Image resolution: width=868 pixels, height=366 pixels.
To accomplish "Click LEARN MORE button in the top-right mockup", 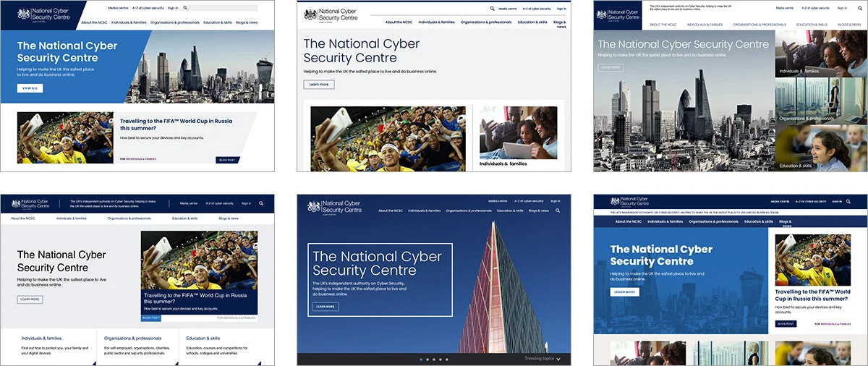I will (610, 67).
